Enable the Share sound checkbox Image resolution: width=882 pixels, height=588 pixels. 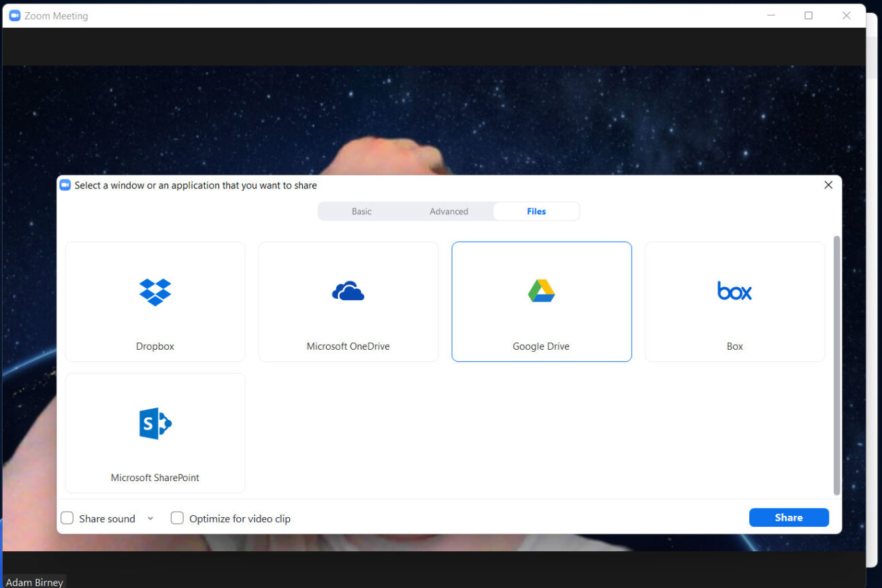tap(67, 518)
